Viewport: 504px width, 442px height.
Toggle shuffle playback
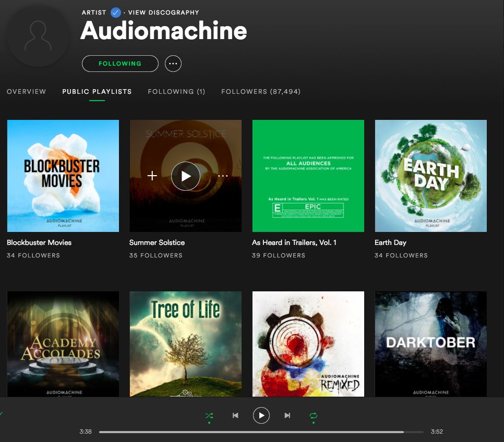(x=209, y=415)
